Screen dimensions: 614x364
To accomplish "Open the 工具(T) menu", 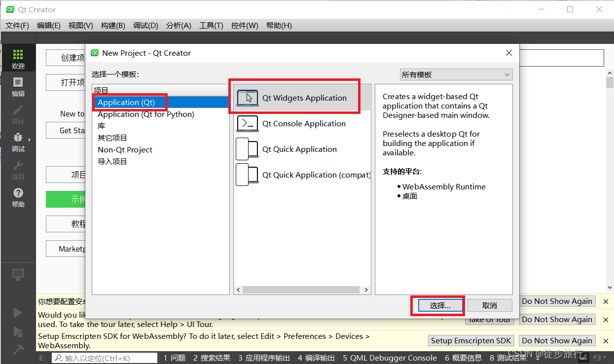I will pyautogui.click(x=211, y=25).
